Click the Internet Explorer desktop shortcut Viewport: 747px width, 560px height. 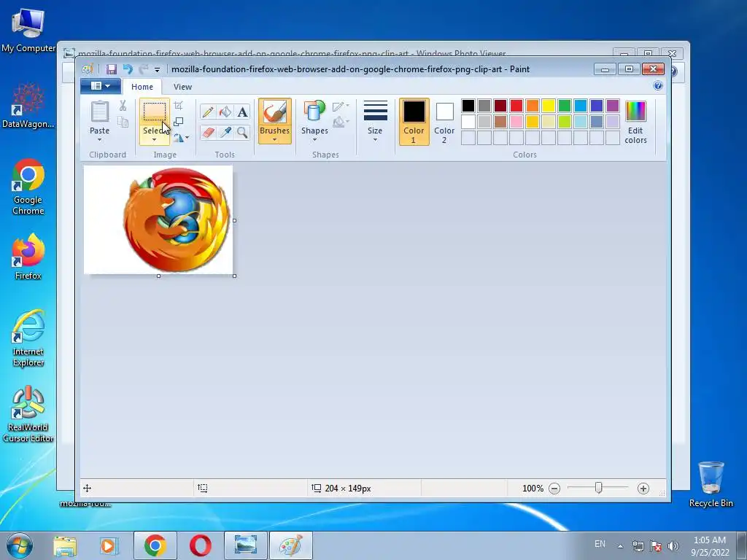(28, 338)
